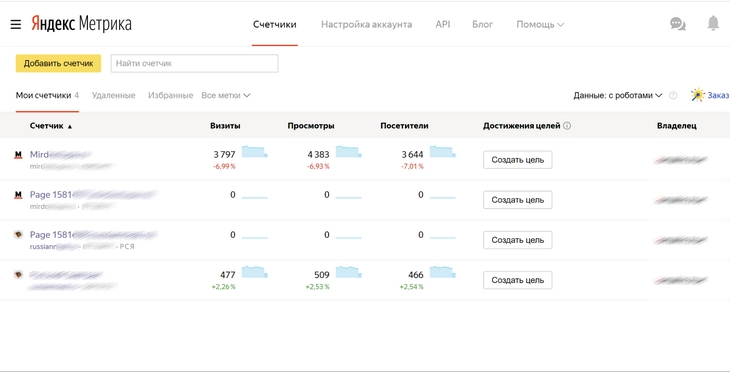The image size is (730, 372).
Task: Click the Визиты column header
Action: click(x=225, y=126)
